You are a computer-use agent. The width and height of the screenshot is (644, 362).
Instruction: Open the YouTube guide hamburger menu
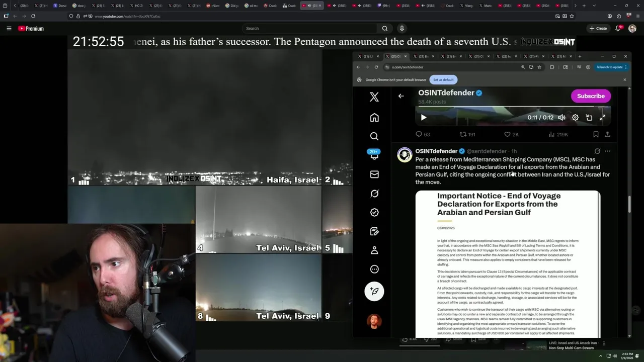point(9,29)
